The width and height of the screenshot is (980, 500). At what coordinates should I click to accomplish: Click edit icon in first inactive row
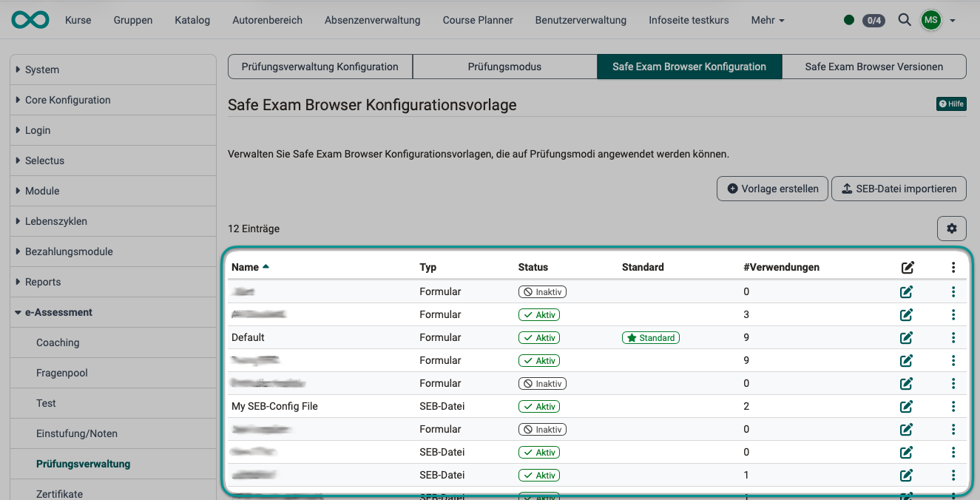906,292
